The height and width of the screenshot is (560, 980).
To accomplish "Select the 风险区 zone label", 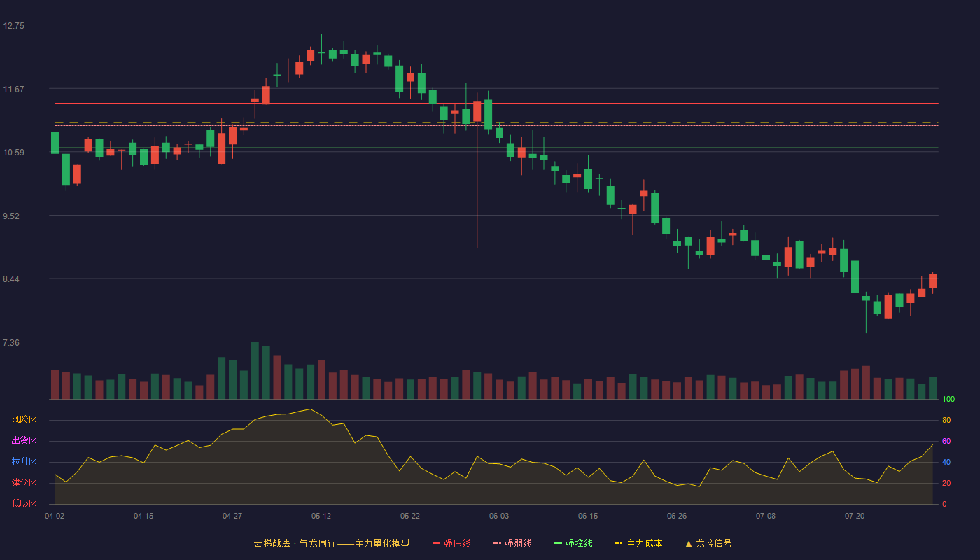I will pos(24,420).
